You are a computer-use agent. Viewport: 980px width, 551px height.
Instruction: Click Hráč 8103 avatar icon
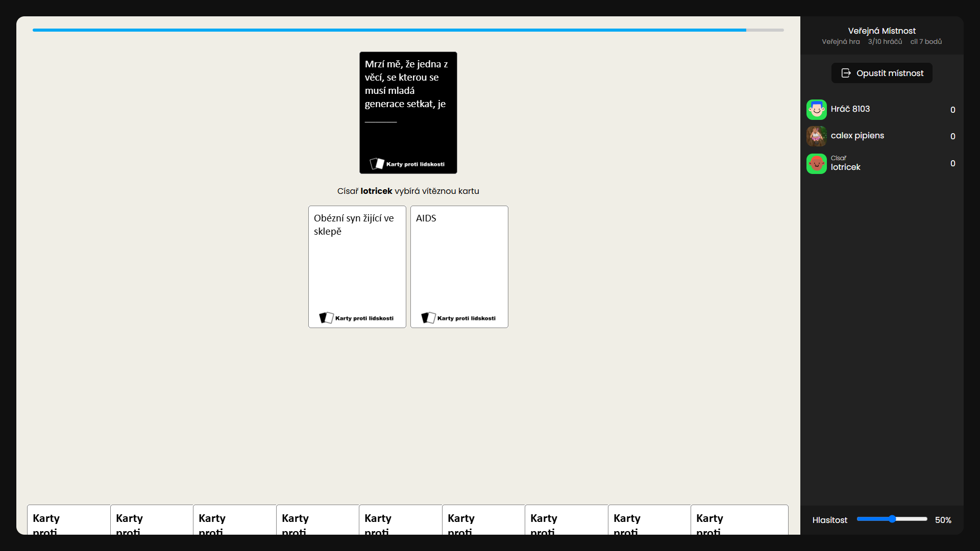816,110
